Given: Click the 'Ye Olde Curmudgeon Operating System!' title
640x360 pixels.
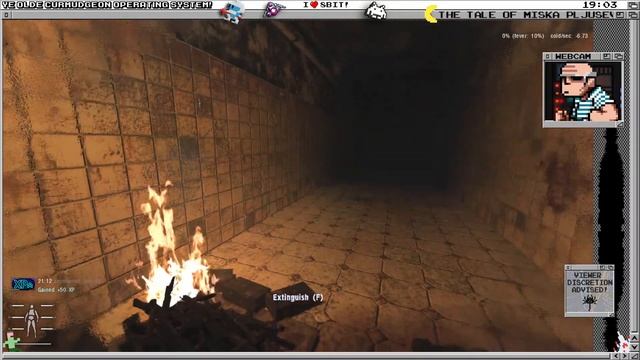Looking at the screenshot, I should [x=107, y=5].
